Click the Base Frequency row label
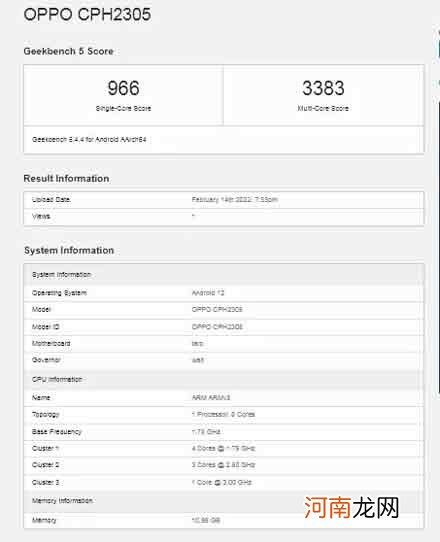This screenshot has width=440, height=542. 57,432
